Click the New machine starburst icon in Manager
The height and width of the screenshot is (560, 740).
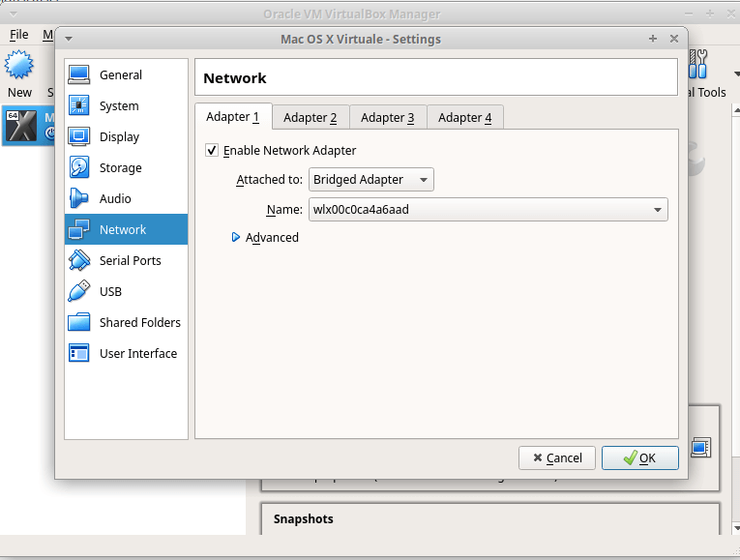tap(19, 65)
